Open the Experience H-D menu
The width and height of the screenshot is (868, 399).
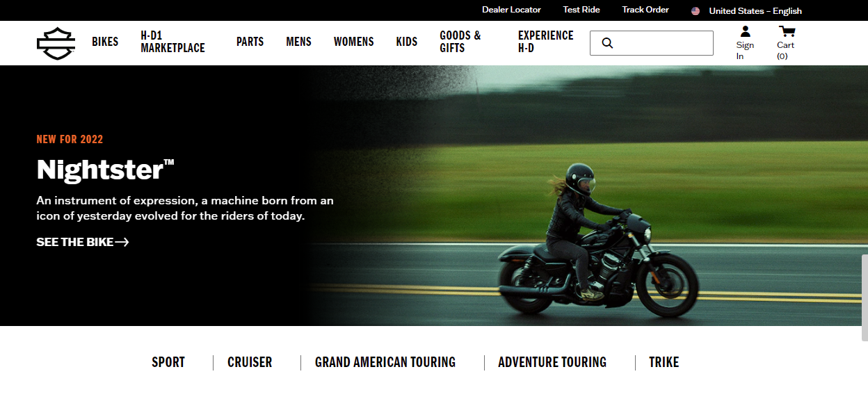pos(546,42)
